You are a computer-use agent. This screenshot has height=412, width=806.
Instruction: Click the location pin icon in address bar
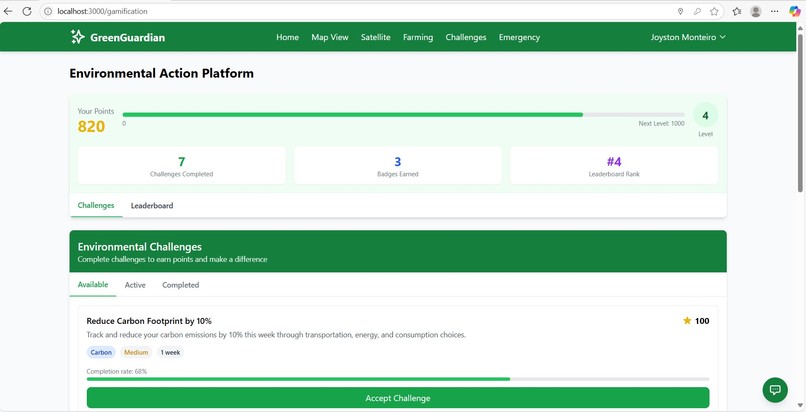[680, 11]
